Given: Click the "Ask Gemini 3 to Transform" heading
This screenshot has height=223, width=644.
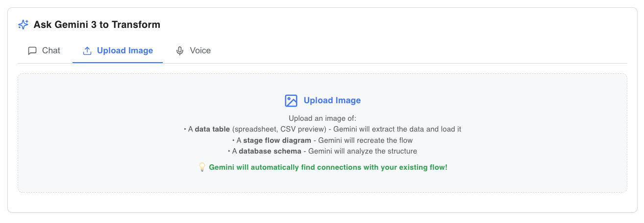Looking at the screenshot, I should pos(97,24).
